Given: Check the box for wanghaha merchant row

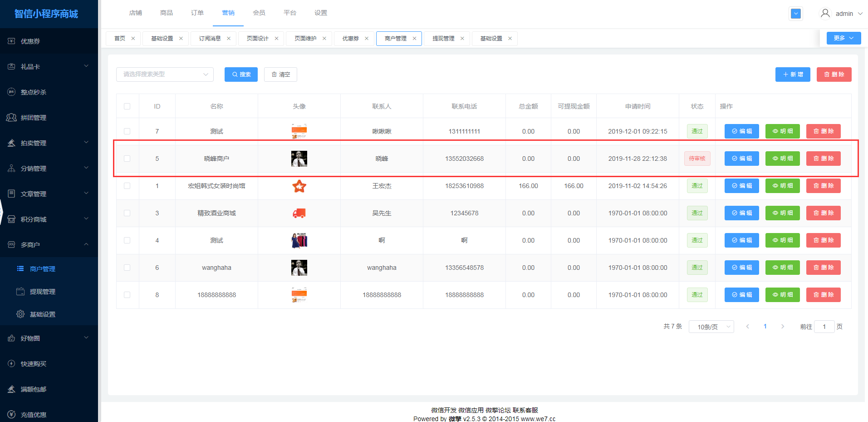Looking at the screenshot, I should [127, 268].
